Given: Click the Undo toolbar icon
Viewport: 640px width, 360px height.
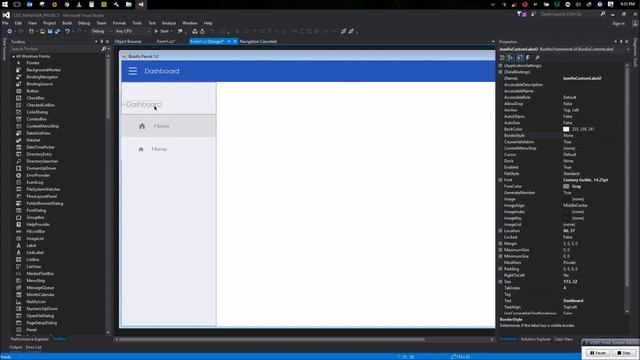Looking at the screenshot, I should tap(67, 31).
